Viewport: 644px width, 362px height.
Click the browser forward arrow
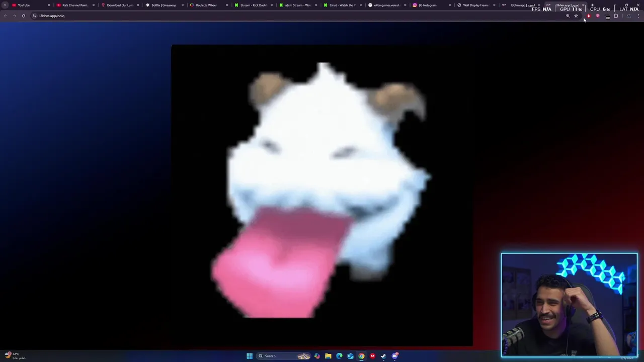pyautogui.click(x=14, y=16)
